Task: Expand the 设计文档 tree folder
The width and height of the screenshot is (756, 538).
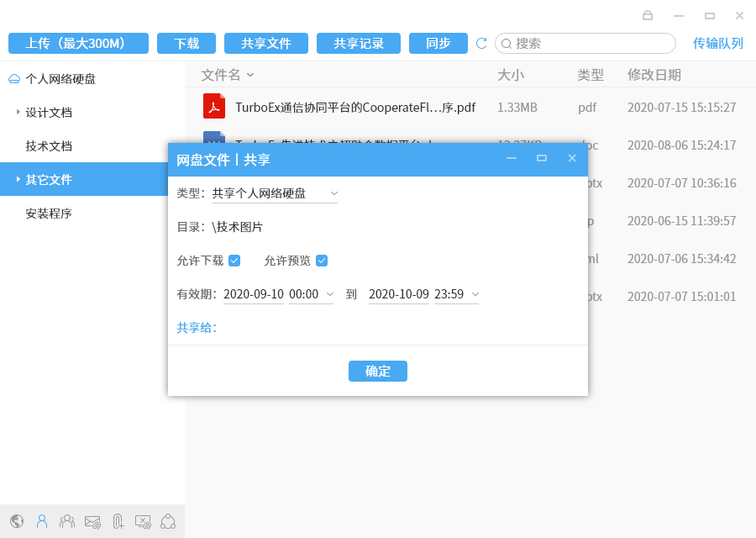Action: pos(18,112)
